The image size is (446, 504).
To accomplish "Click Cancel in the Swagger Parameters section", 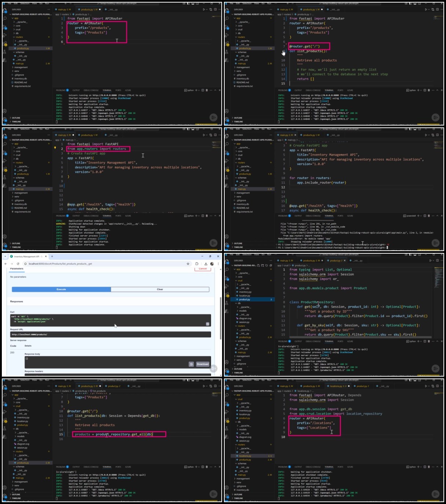I will click(203, 269).
